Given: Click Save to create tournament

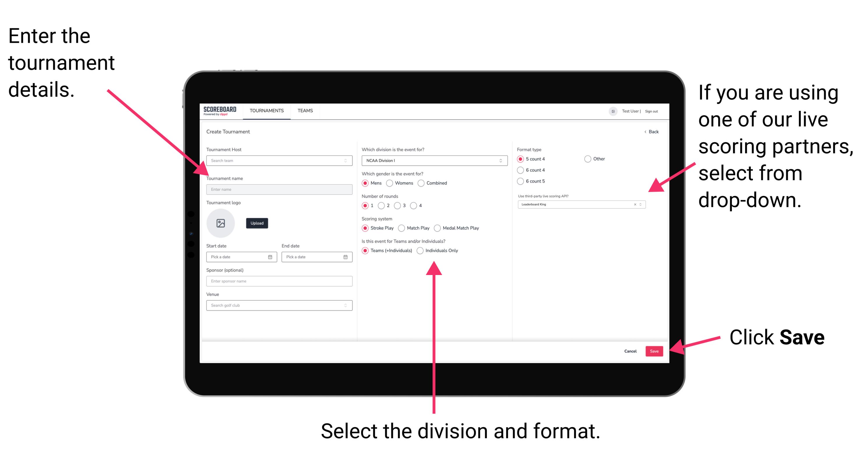Looking at the screenshot, I should coord(655,351).
